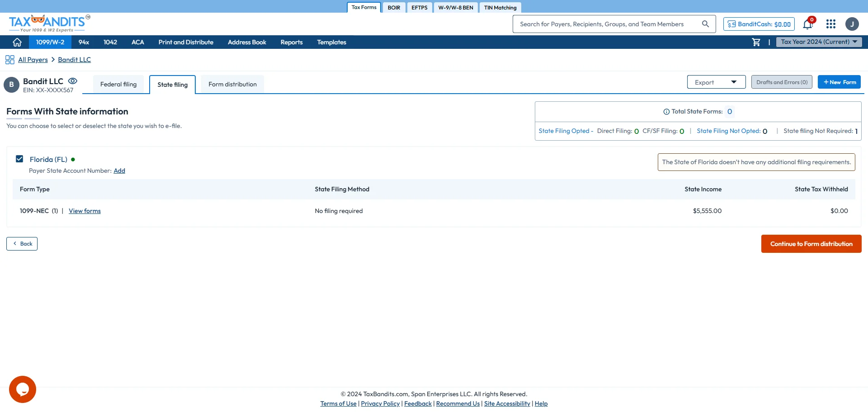The width and height of the screenshot is (868, 412).
Task: Open the live chat bubble
Action: (23, 389)
